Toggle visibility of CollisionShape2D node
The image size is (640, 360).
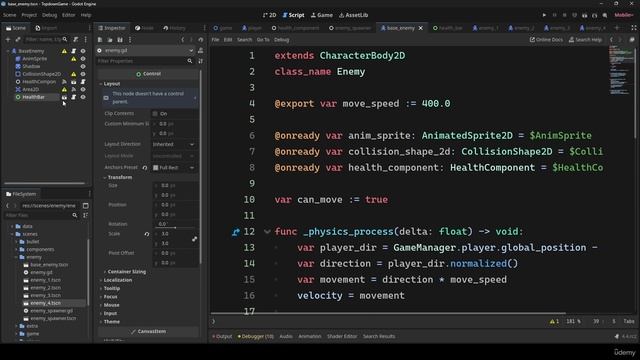coord(83,74)
